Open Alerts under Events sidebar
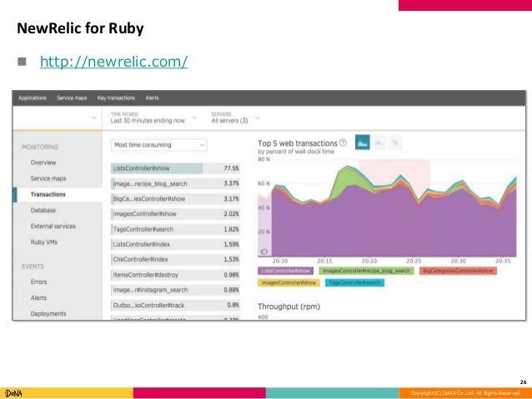Viewport: 532px width, 399px height. pyautogui.click(x=38, y=298)
